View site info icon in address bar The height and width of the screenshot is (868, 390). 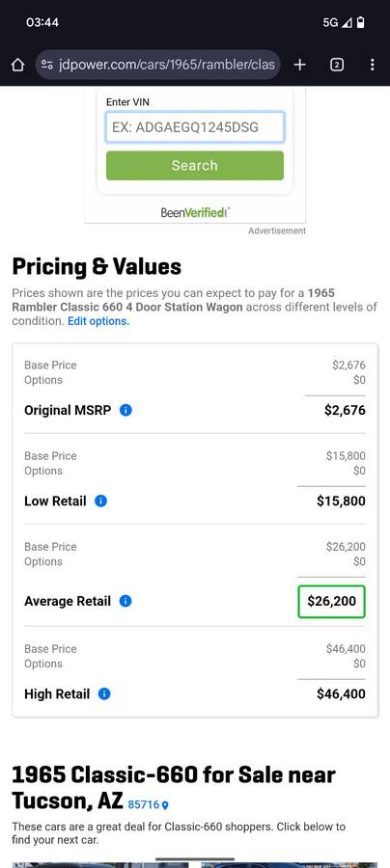click(x=47, y=65)
